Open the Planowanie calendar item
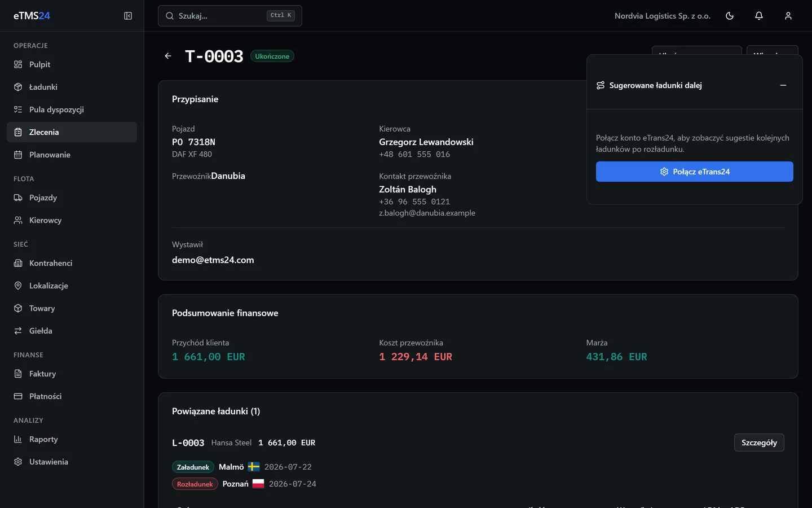This screenshot has width=812, height=508. pos(72,155)
